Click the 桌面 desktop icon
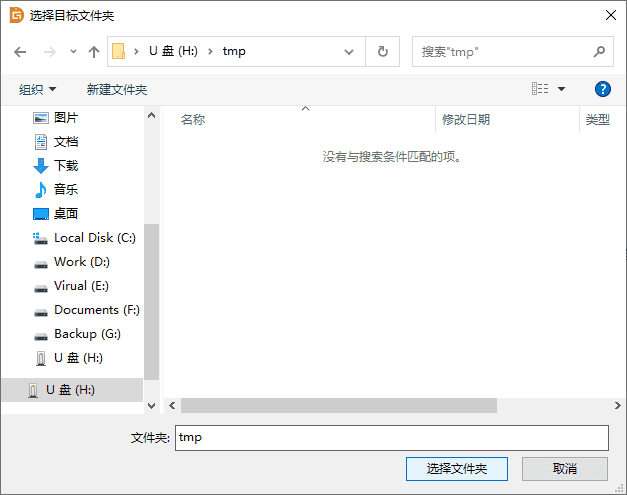Viewport: 627px width, 495px height. pyautogui.click(x=40, y=214)
